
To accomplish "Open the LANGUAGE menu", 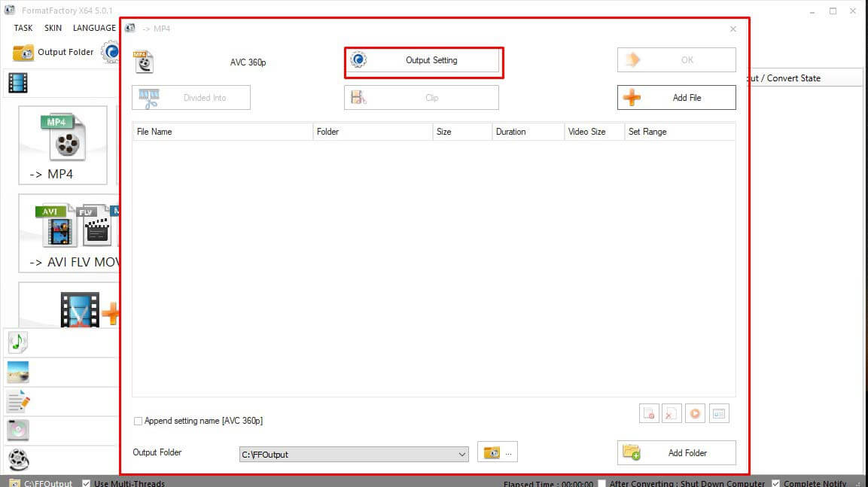I will coord(94,28).
